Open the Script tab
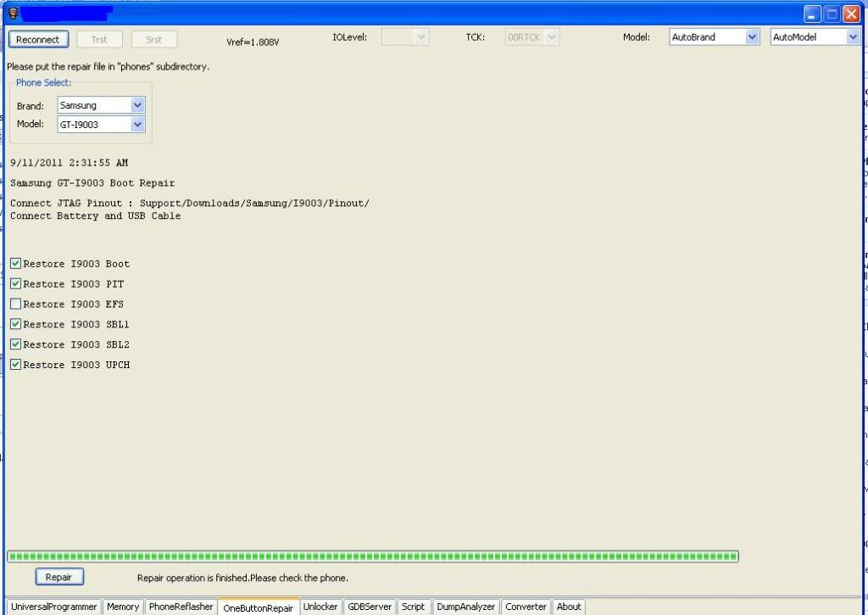This screenshot has width=868, height=615. pyautogui.click(x=413, y=607)
